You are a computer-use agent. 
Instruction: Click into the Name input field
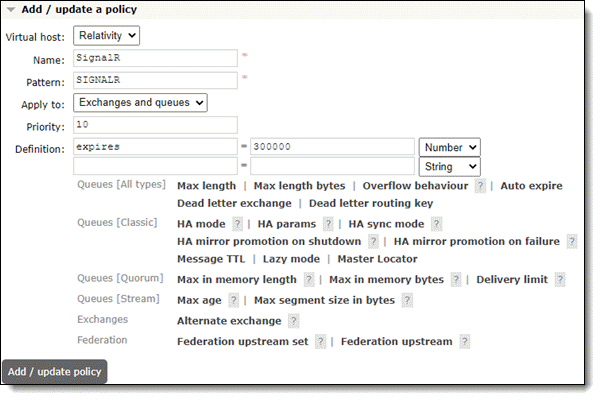(x=155, y=58)
